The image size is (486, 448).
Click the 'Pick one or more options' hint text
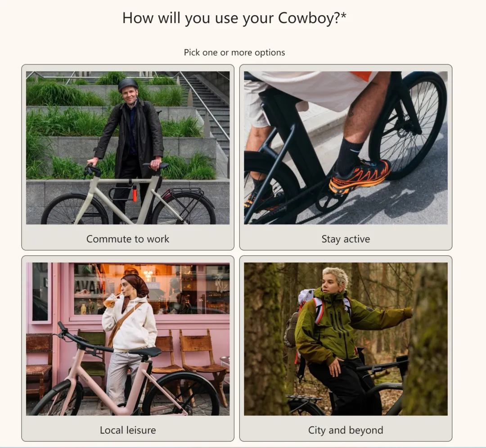point(234,52)
